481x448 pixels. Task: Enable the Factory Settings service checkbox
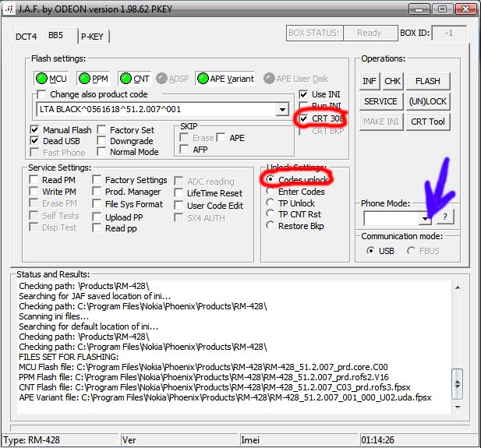97,180
